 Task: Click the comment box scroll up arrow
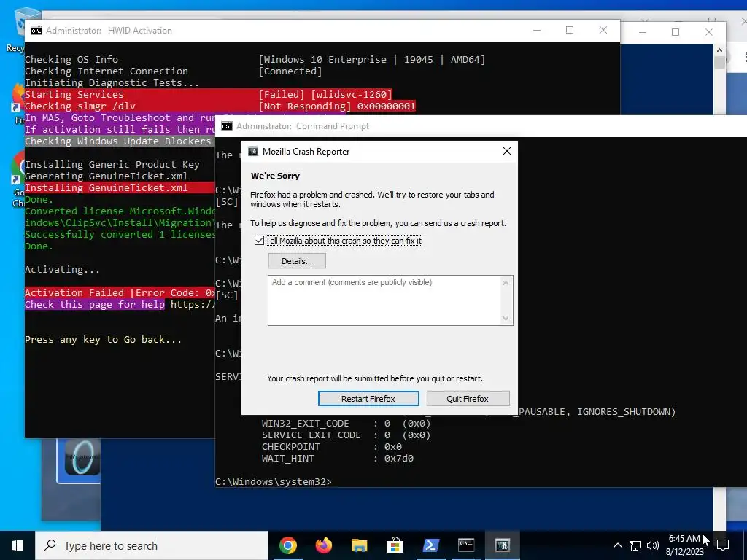click(506, 283)
